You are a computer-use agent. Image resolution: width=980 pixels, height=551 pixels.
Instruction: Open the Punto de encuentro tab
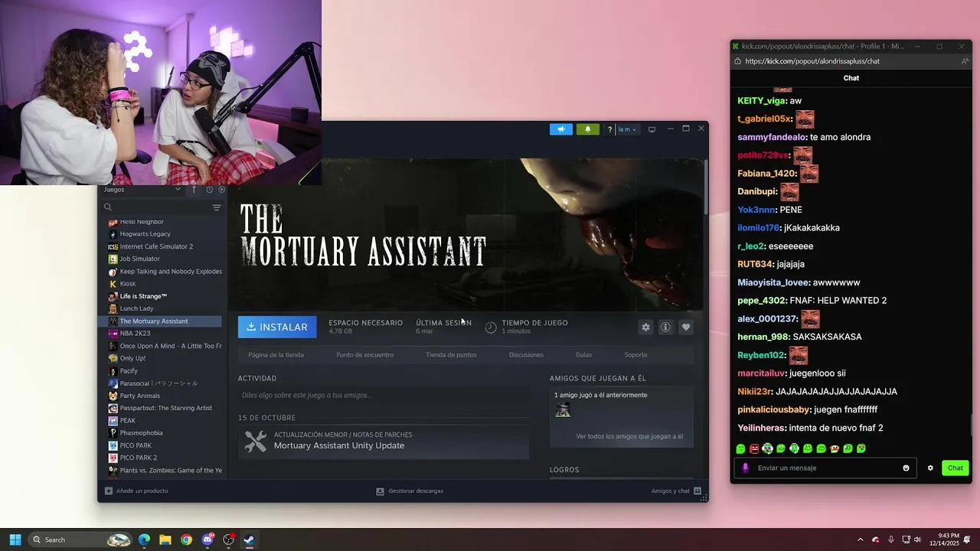364,355
